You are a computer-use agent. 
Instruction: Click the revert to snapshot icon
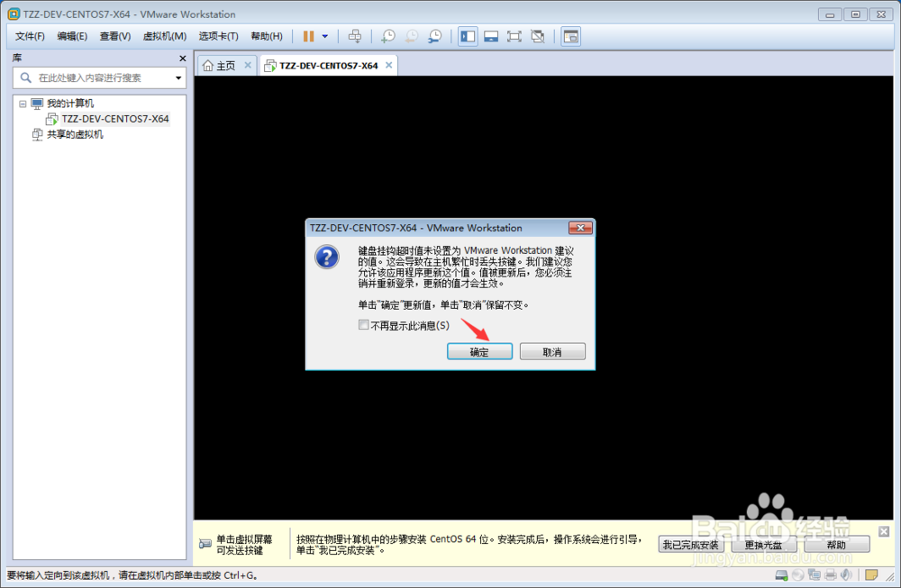[x=412, y=37]
